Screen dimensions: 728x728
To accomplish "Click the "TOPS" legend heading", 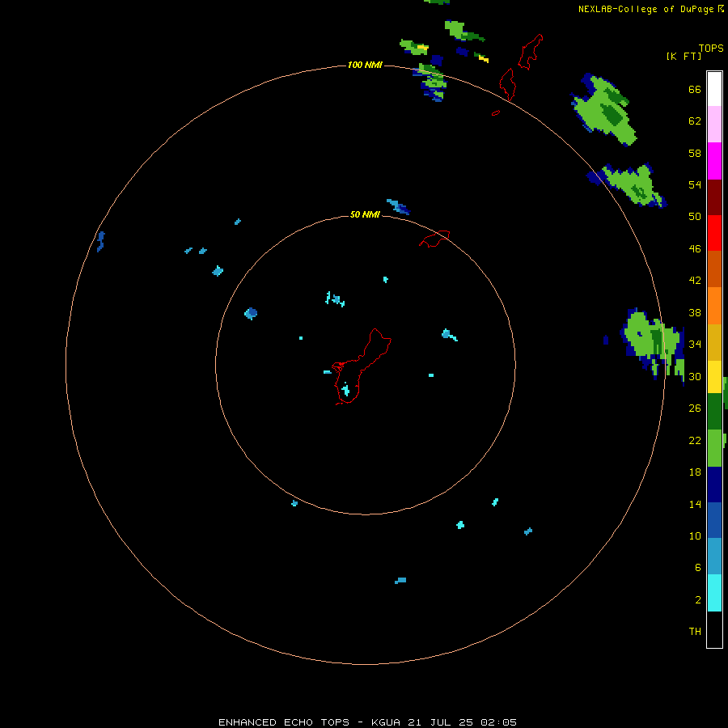I will (711, 48).
